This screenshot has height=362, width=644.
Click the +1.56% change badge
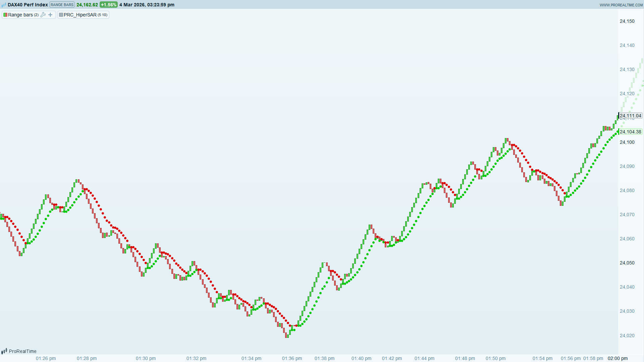pyautogui.click(x=109, y=5)
